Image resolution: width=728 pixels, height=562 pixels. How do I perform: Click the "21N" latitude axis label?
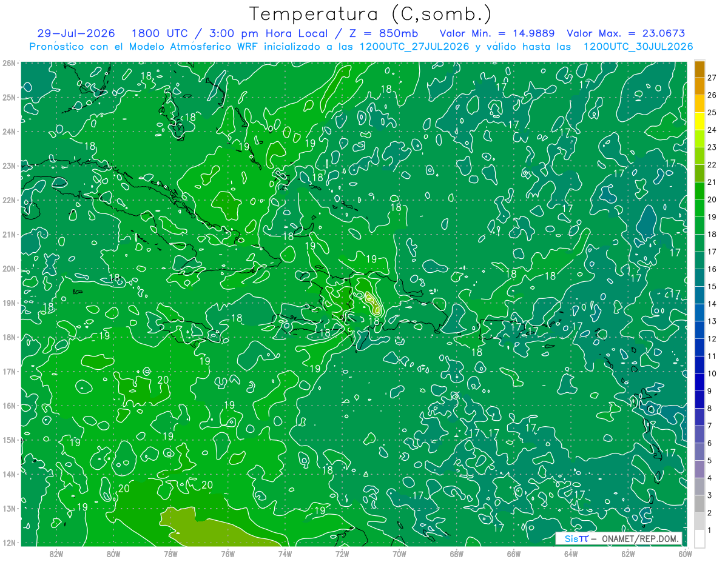(9, 235)
